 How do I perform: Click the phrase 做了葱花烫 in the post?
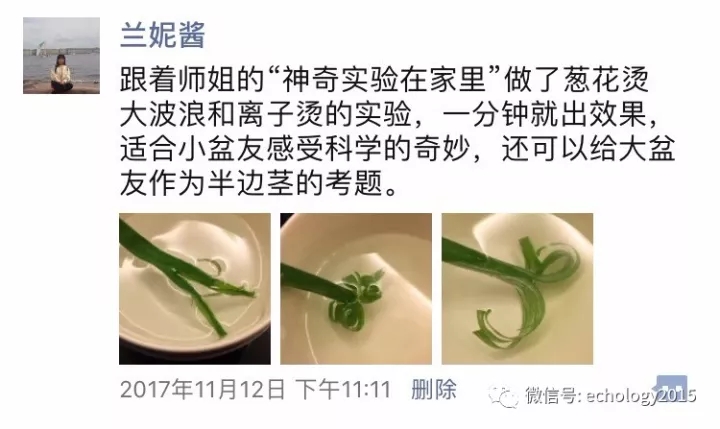pos(576,80)
